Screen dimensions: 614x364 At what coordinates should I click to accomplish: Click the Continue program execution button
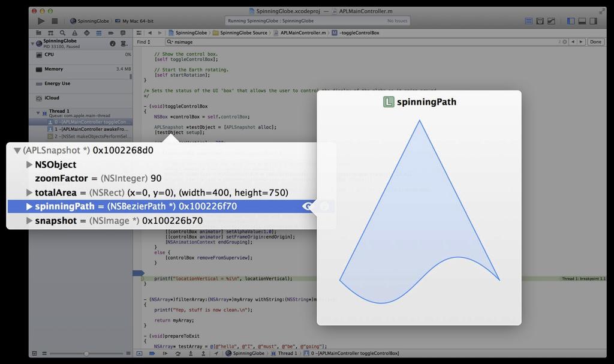pyautogui.click(x=165, y=353)
